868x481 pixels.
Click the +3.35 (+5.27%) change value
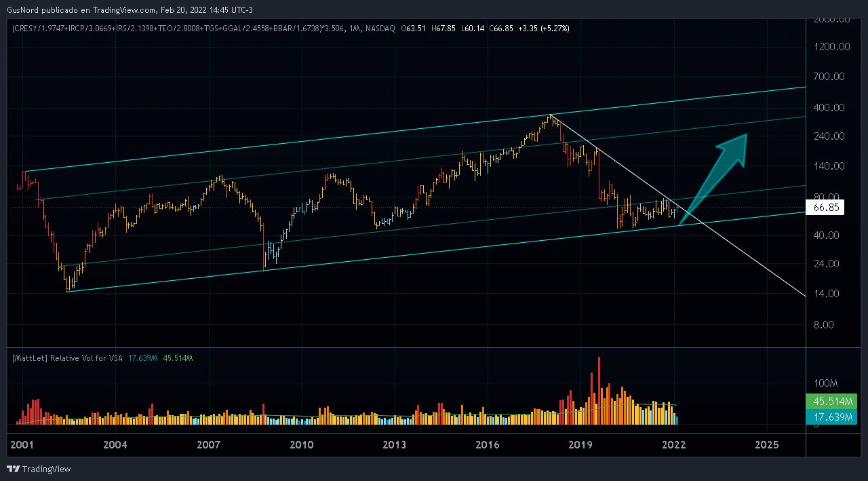(x=544, y=28)
